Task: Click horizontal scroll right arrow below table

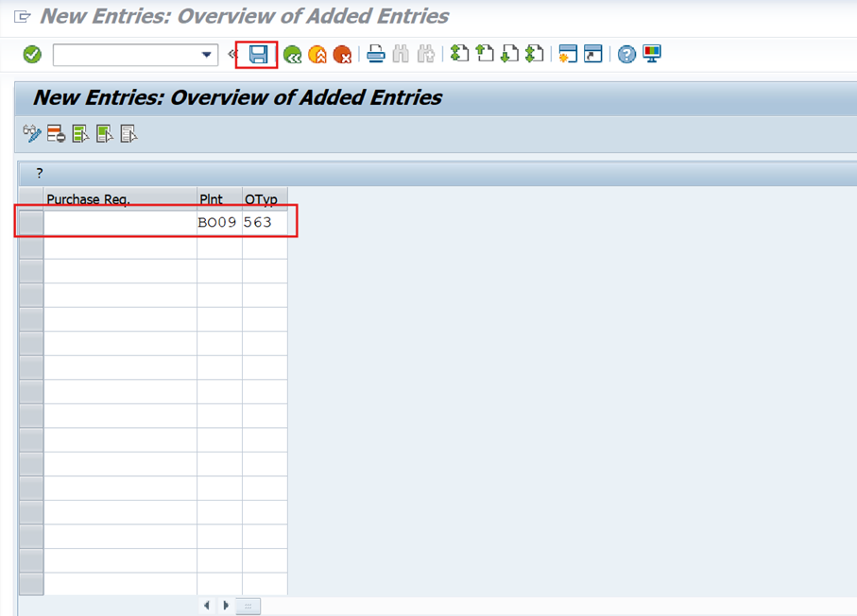Action: click(226, 606)
